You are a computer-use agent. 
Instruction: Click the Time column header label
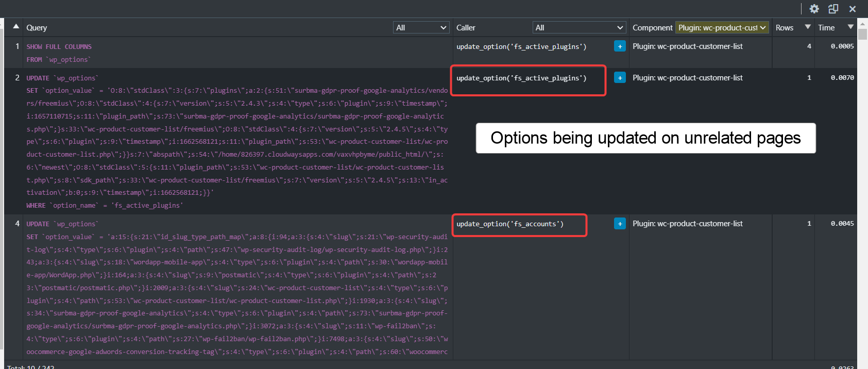click(x=826, y=28)
